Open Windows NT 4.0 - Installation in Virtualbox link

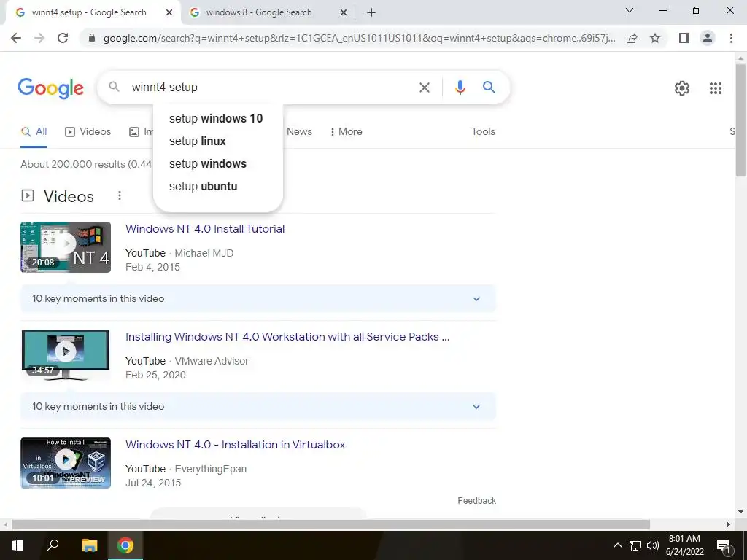click(236, 445)
